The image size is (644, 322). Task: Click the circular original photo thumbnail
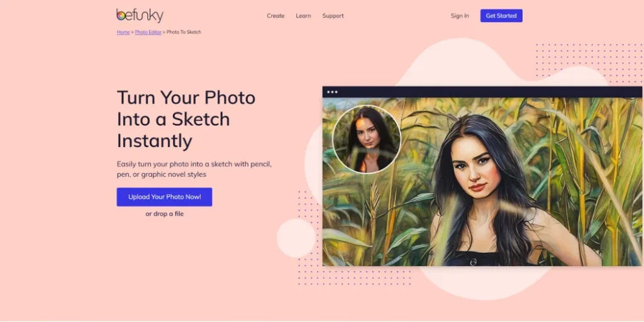(367, 139)
